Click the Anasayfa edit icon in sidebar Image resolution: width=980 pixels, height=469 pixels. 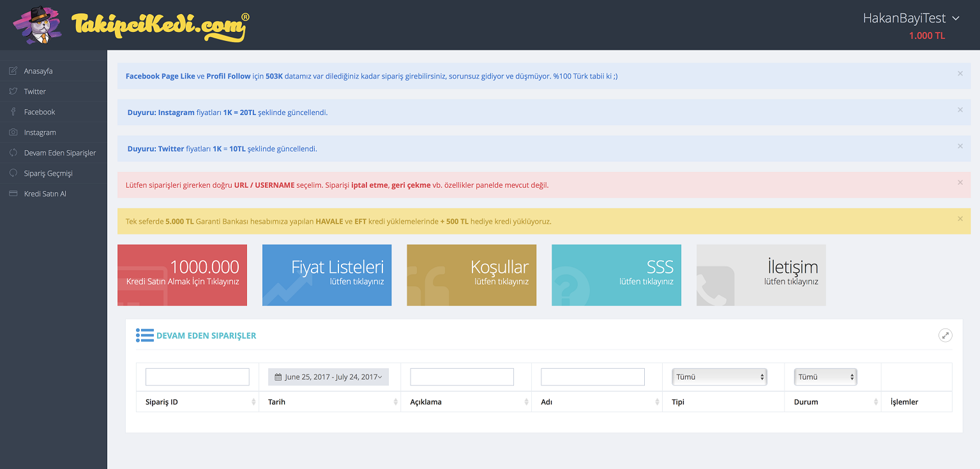click(x=13, y=71)
